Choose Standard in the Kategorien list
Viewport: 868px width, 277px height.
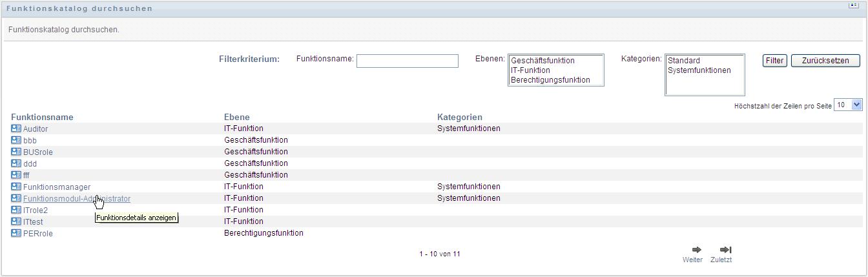684,61
